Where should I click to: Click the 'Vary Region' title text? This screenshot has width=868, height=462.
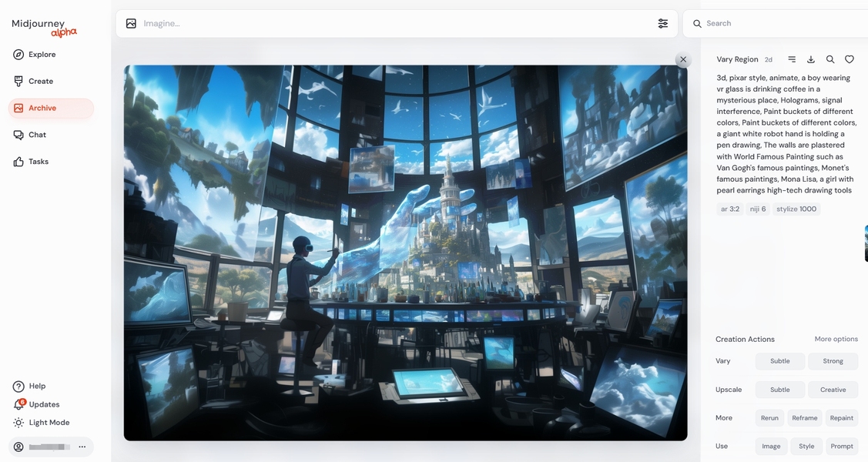coord(737,59)
